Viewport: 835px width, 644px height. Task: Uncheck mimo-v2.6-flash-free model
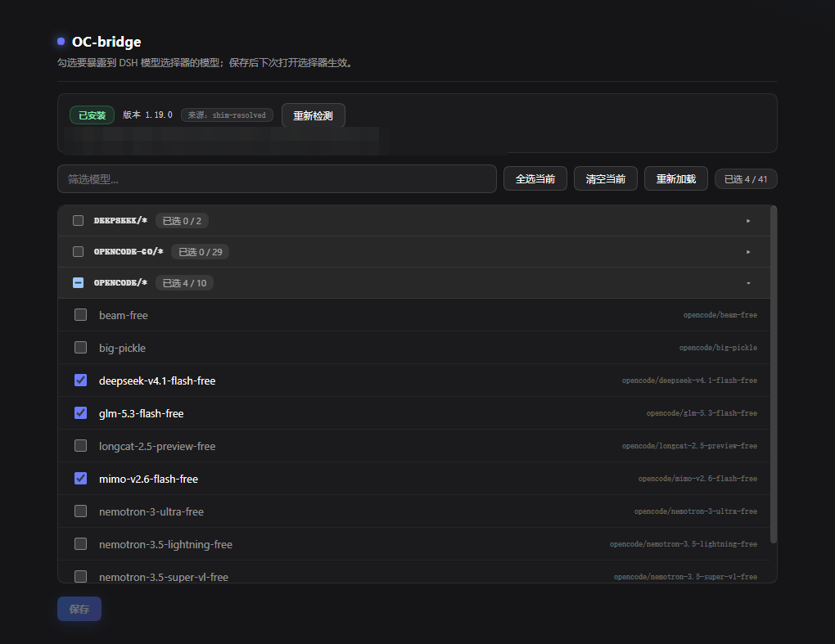click(80, 479)
